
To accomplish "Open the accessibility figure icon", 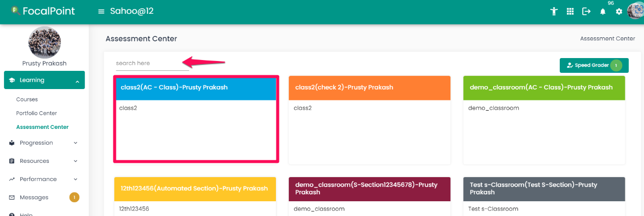I will pos(554,11).
